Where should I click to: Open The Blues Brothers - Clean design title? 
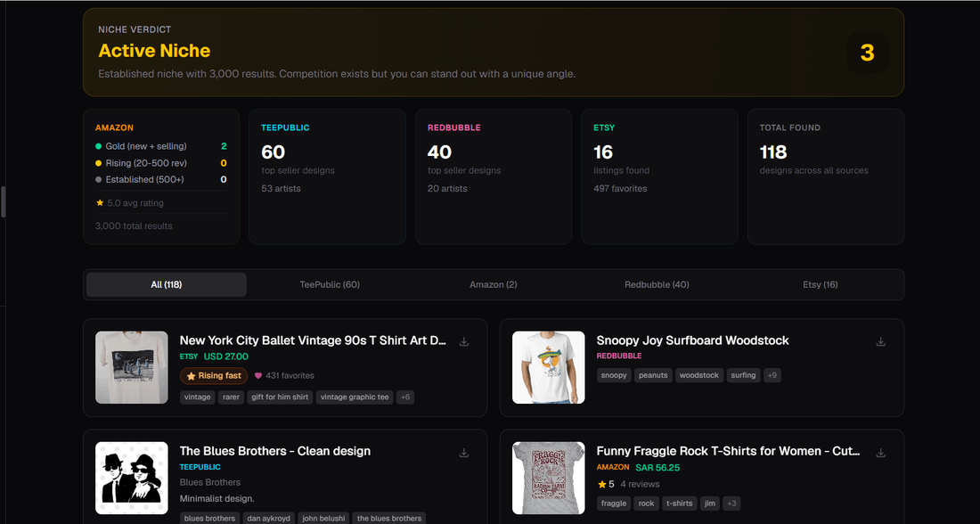click(275, 451)
